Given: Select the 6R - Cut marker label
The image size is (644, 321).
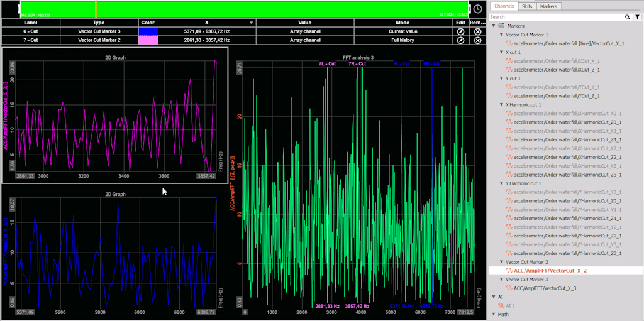Looking at the screenshot, I should 431,64.
